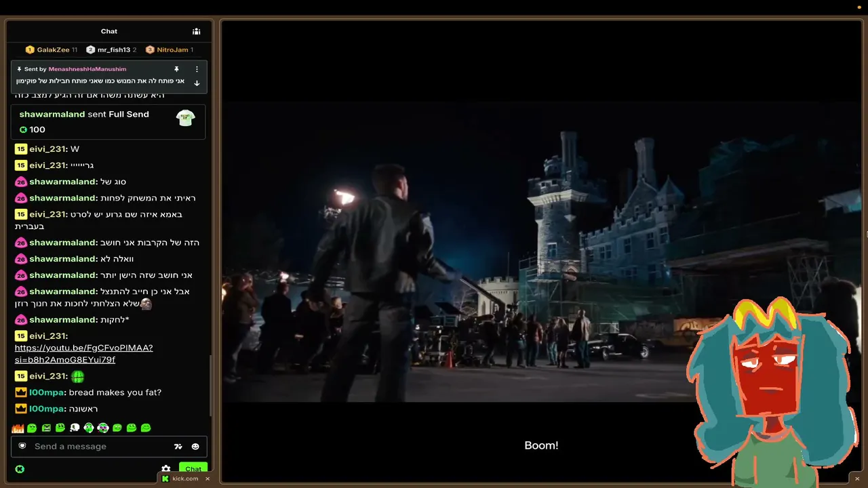Send the green headphones quick emote
This screenshot has height=488, width=868.
[89, 428]
